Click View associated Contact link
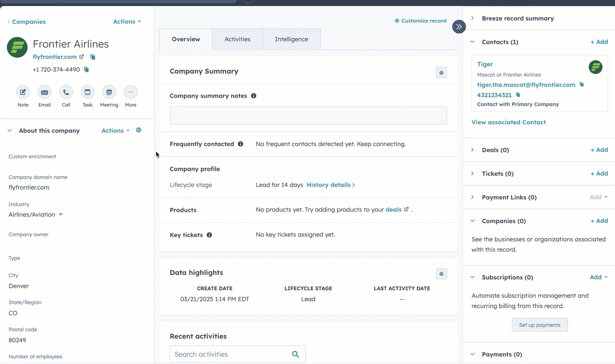 (509, 122)
